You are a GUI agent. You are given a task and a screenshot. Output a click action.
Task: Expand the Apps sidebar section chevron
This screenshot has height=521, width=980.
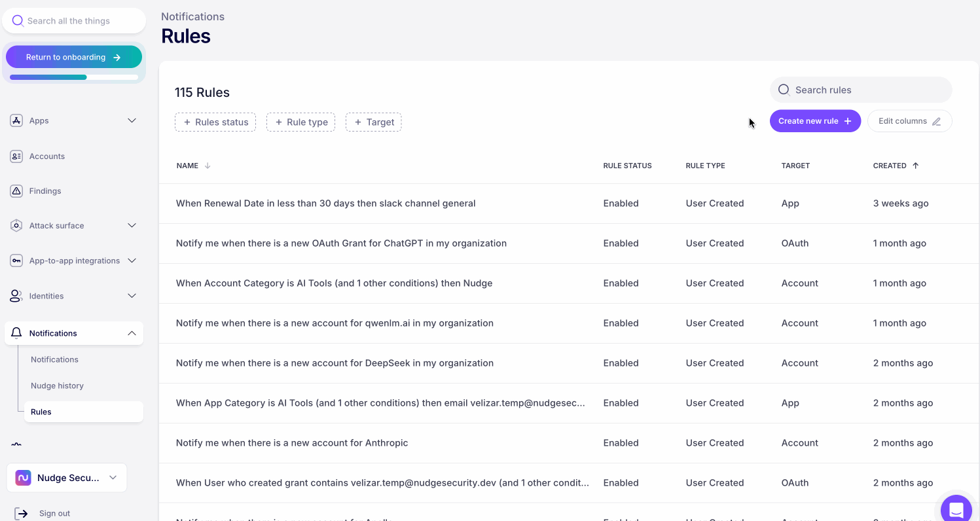[x=132, y=120]
